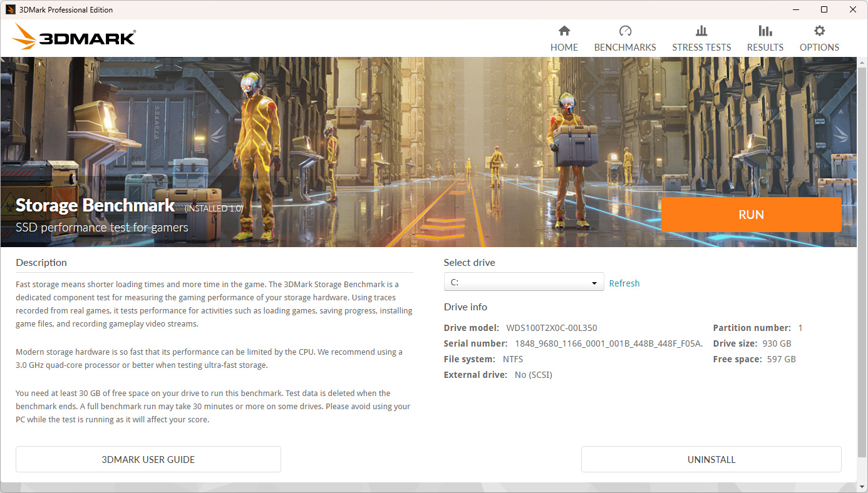Click the drive model value WDS100T2X0C-00L350
Viewport: 868px width, 493px height.
[552, 328]
